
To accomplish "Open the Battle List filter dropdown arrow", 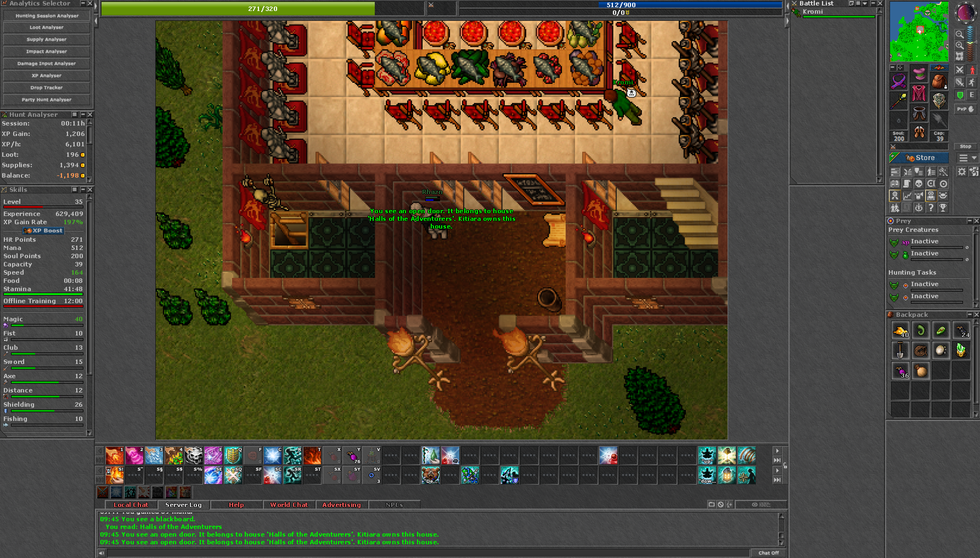I will [865, 4].
